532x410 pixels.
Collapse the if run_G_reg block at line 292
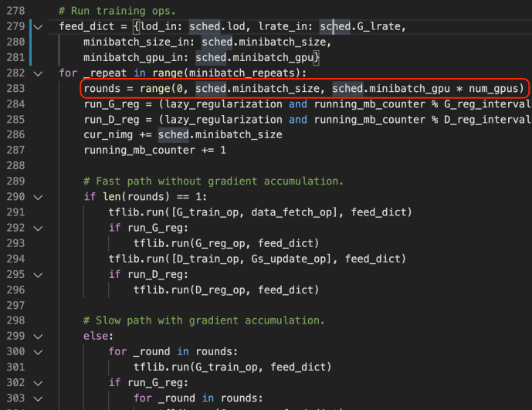coord(39,228)
